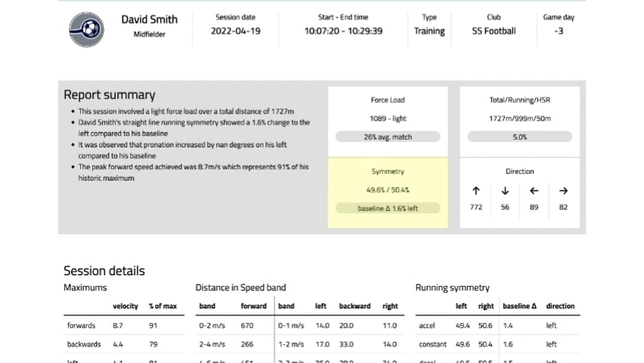Click the Game day -3 value
Image resolution: width=644 pixels, height=363 pixels.
559,31
